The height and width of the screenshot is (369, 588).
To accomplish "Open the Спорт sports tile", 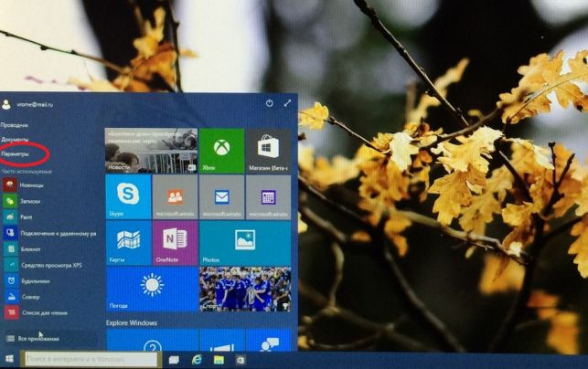I will [x=245, y=290].
